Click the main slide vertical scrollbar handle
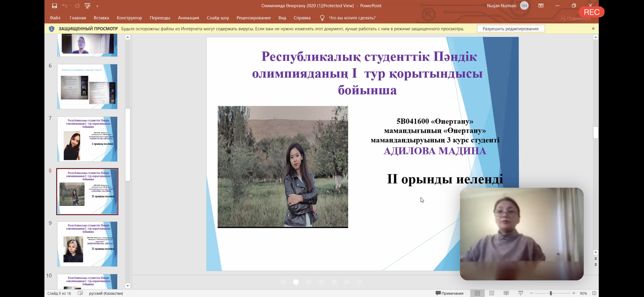644x297 pixels. pos(596,133)
